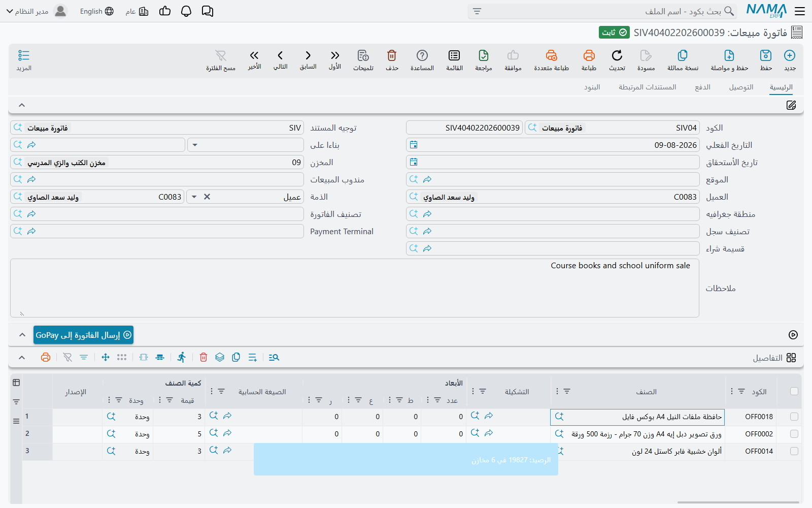Click the global file search box
Screen dimensions: 812x508
(602, 11)
